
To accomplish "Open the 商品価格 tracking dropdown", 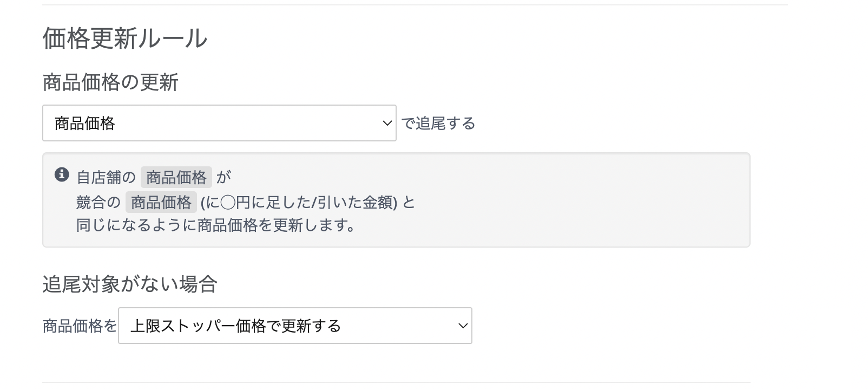I will click(219, 124).
